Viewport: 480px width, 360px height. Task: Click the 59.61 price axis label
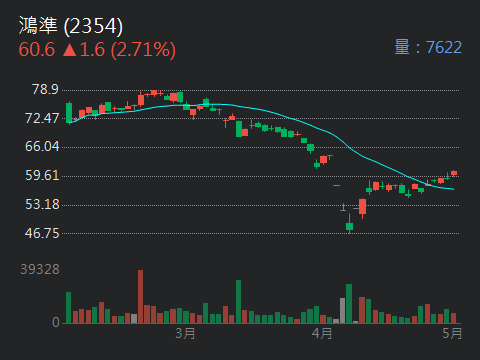pos(42,175)
